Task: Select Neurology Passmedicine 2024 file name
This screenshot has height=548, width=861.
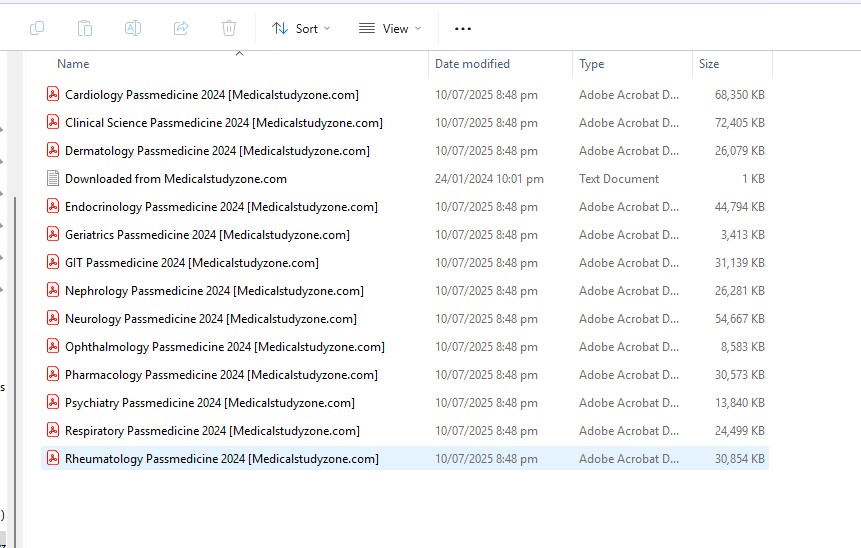Action: (x=211, y=319)
